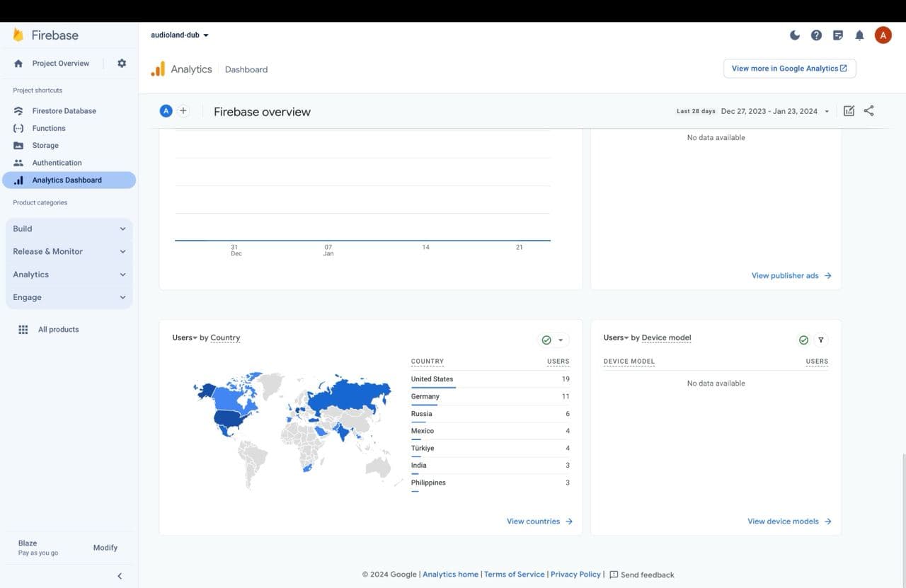Click Send feedback text

coord(647,575)
